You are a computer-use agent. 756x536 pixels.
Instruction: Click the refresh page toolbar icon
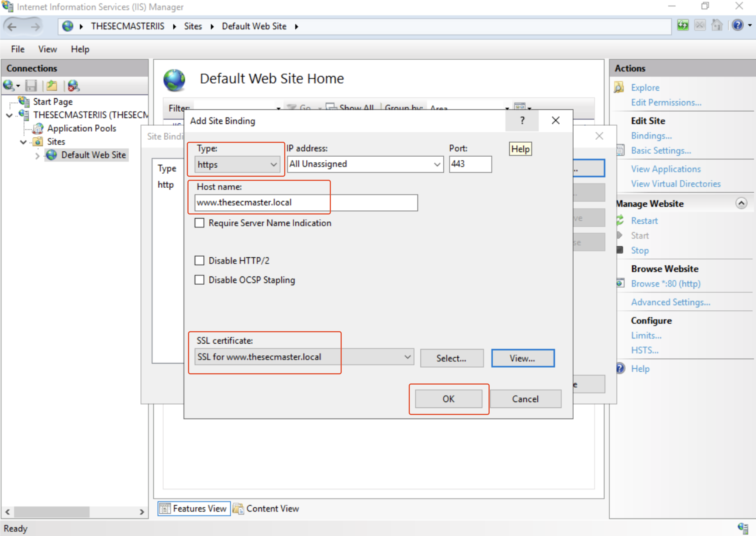click(x=683, y=25)
